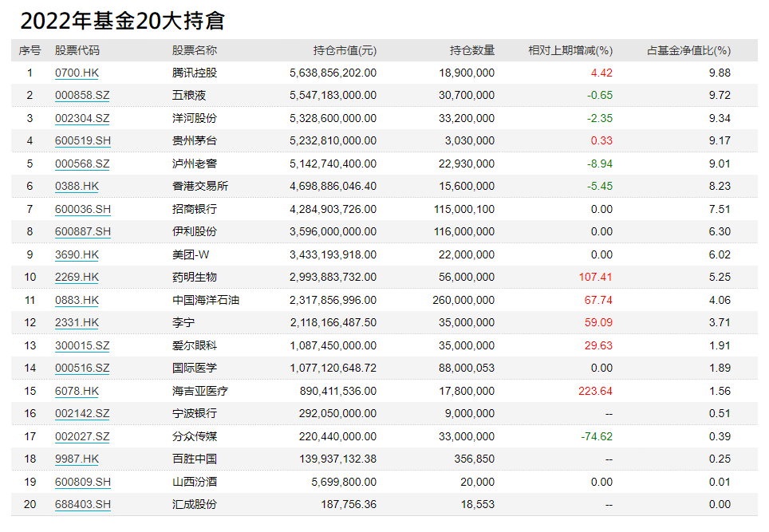Open stock code link 688403.SH
The width and height of the screenshot is (769, 532).
[x=83, y=505]
